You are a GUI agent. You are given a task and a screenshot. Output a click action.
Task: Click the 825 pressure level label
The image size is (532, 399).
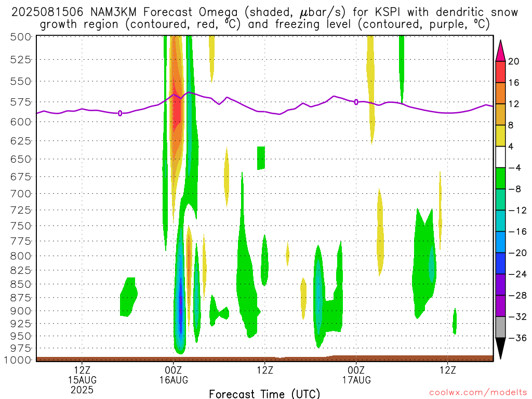click(x=21, y=270)
